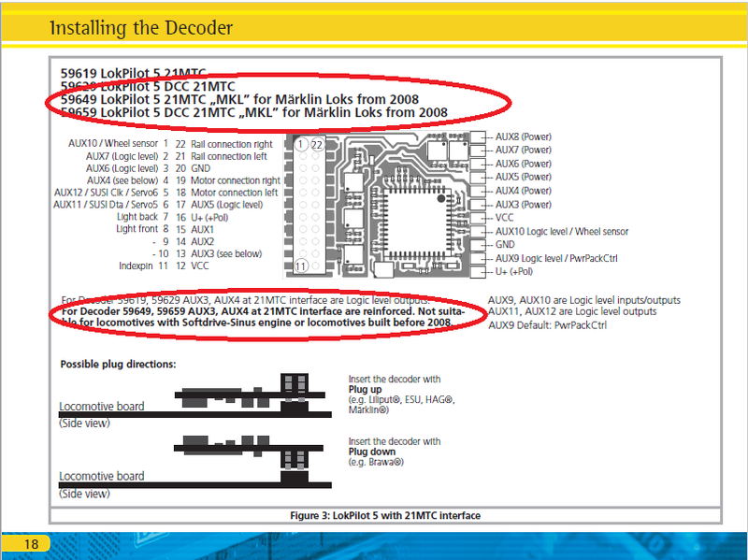This screenshot has width=748, height=560.
Task: Click 'Motor connection right' pin 19 label
Action: (x=236, y=180)
